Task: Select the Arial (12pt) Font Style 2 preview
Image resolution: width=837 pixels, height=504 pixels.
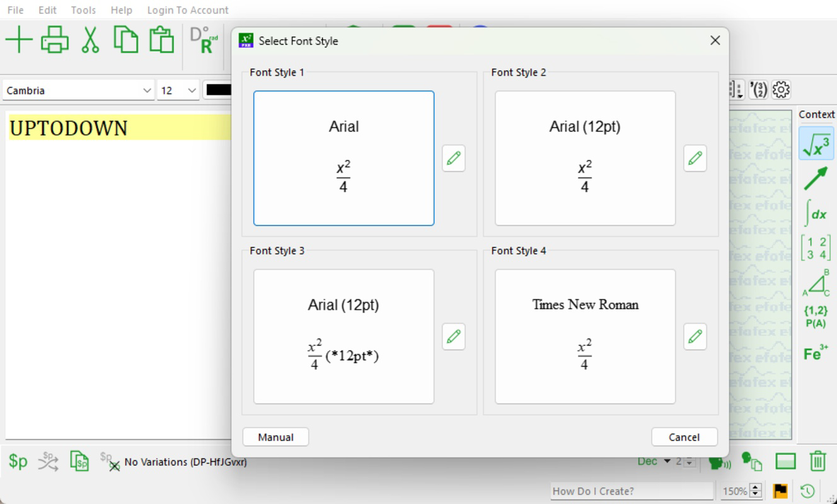Action: click(x=585, y=158)
